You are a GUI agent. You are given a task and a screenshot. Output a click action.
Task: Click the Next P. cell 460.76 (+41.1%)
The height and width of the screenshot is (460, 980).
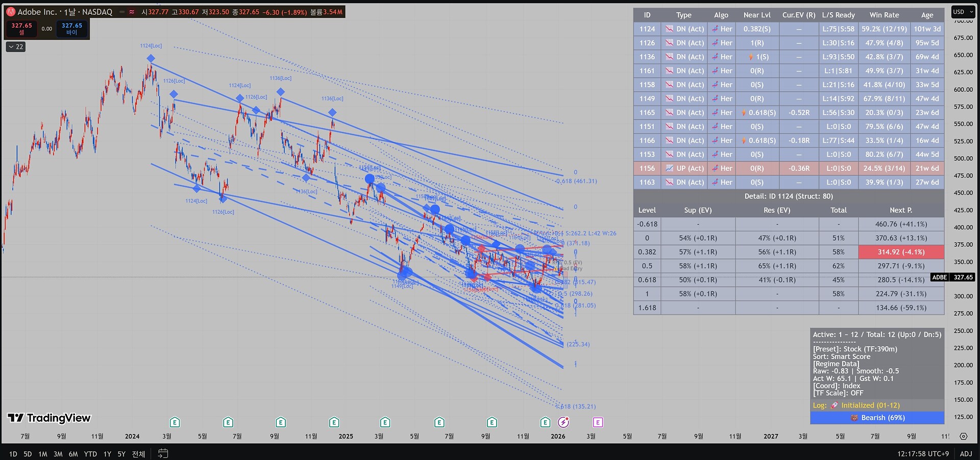click(x=901, y=224)
